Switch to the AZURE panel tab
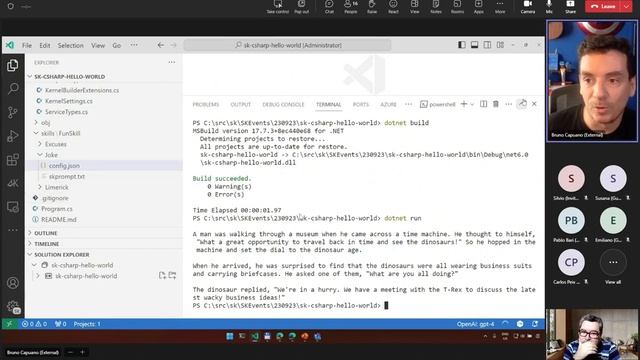Screen dimensions: 640x360 click(388, 104)
